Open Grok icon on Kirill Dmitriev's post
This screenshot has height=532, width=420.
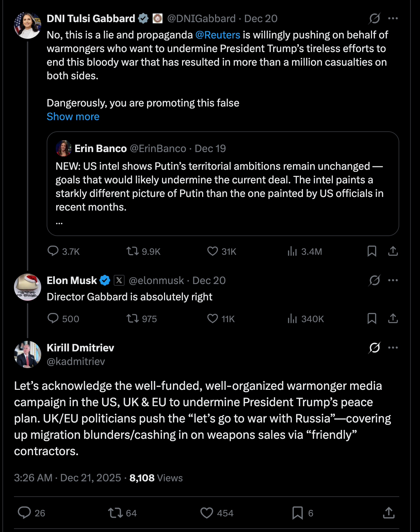(x=374, y=348)
